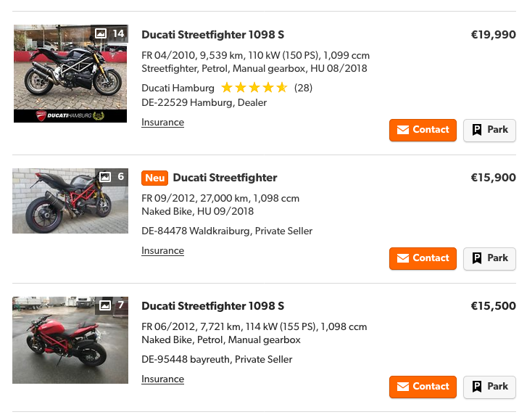Open the Ducati Streetfighter title marked Neu
This screenshot has height=420, width=527.
[225, 178]
